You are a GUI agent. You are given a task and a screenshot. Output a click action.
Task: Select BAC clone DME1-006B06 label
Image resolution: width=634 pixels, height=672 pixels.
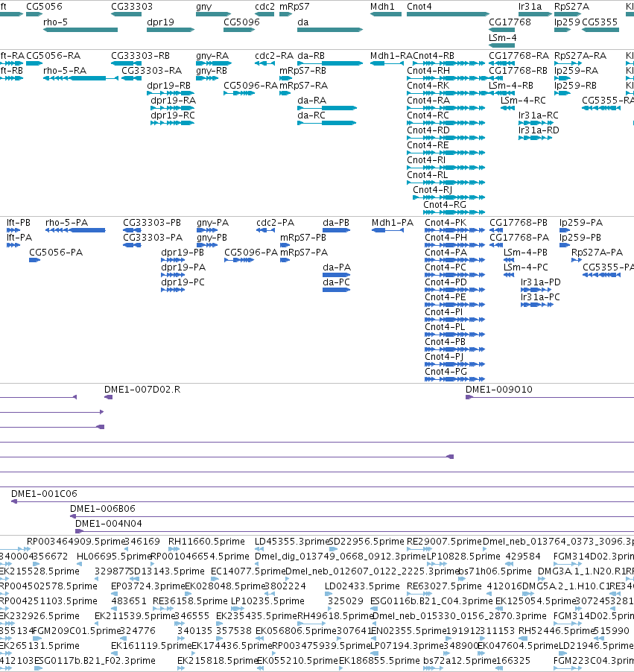pyautogui.click(x=103, y=509)
